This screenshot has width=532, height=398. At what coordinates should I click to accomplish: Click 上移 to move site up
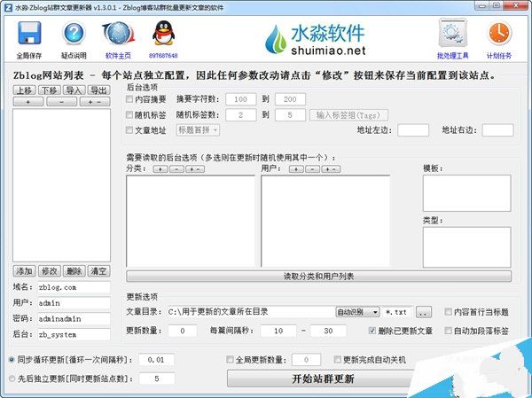(x=25, y=90)
